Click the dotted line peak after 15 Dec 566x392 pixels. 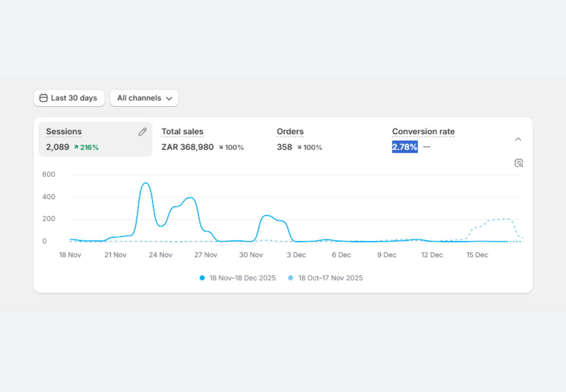click(x=506, y=219)
